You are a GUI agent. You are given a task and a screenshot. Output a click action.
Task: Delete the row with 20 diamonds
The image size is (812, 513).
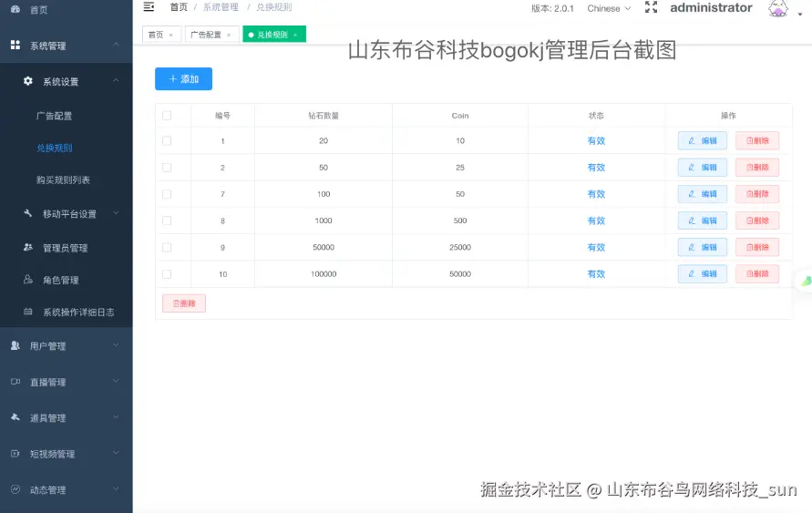757,141
